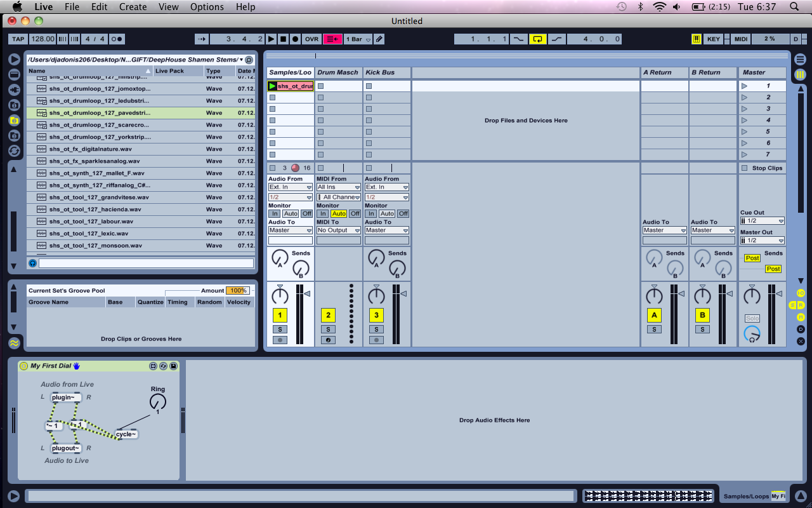
Task: Toggle track 3 activator button
Action: tap(376, 315)
